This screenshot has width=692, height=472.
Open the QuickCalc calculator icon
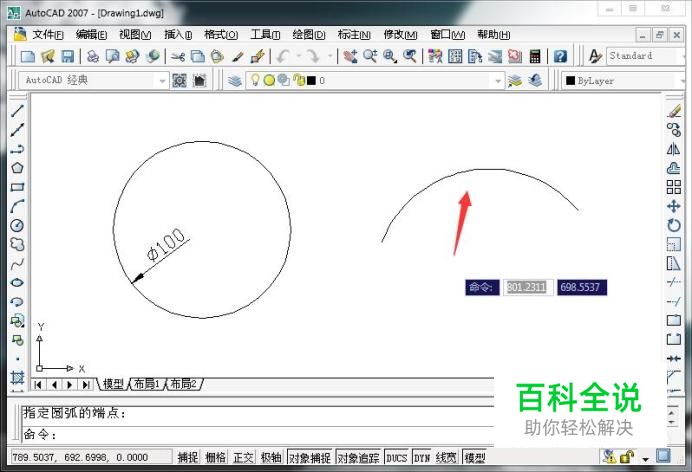[535, 56]
